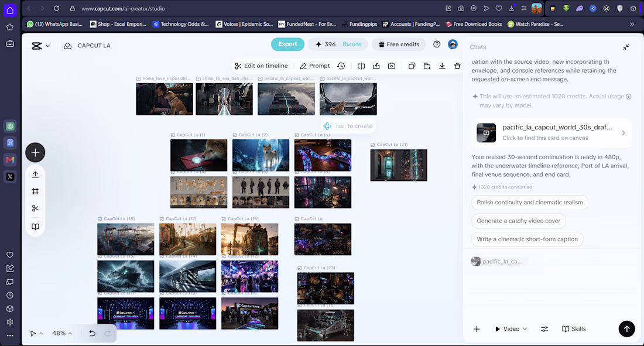Expand the bookmarks bar overflow chevron
644x346 pixels.
point(632,24)
